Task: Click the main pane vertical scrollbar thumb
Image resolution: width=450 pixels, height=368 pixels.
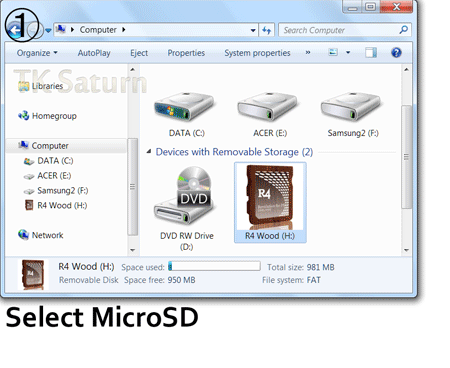Action: tap(406, 157)
